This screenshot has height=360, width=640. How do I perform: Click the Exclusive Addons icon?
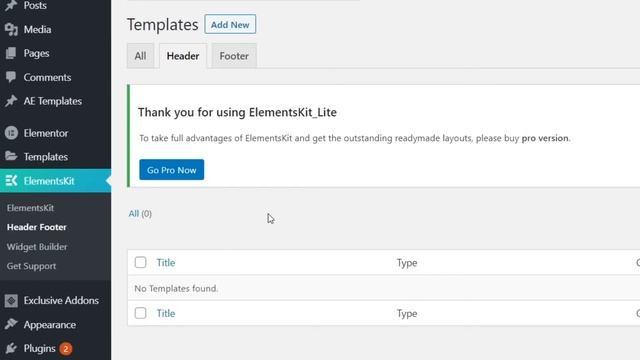click(11, 300)
